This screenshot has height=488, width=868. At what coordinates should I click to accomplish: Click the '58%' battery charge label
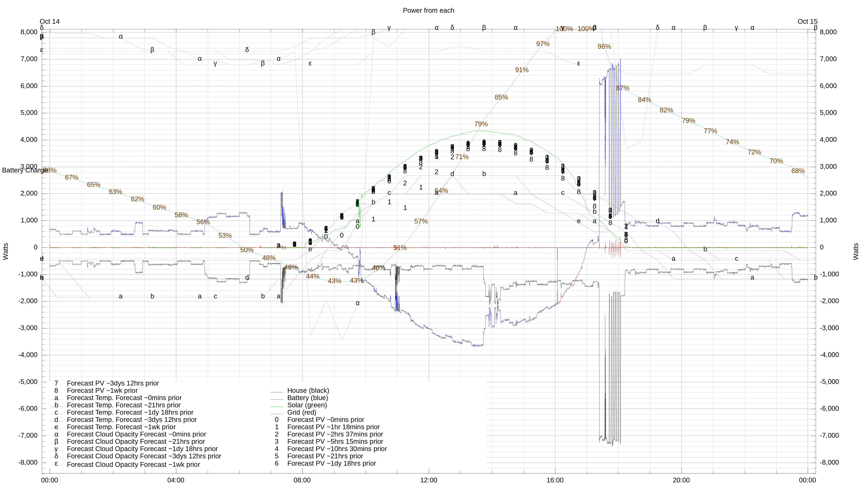[181, 215]
